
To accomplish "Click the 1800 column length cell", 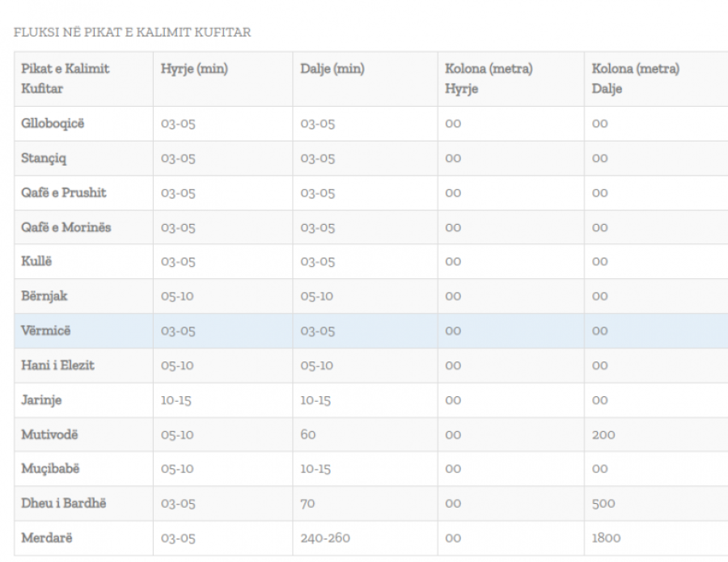I will 607,538.
